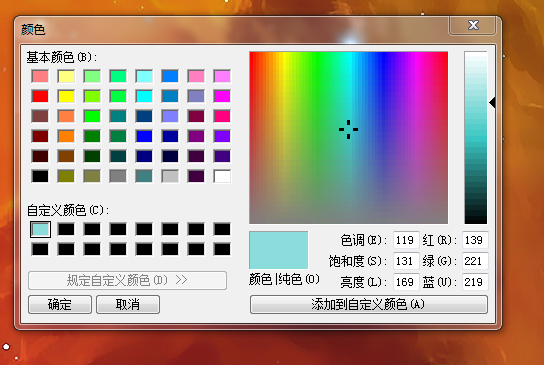This screenshot has height=365, width=544.
Task: Close the 颜色 dialog with the X
Action: click(x=473, y=25)
